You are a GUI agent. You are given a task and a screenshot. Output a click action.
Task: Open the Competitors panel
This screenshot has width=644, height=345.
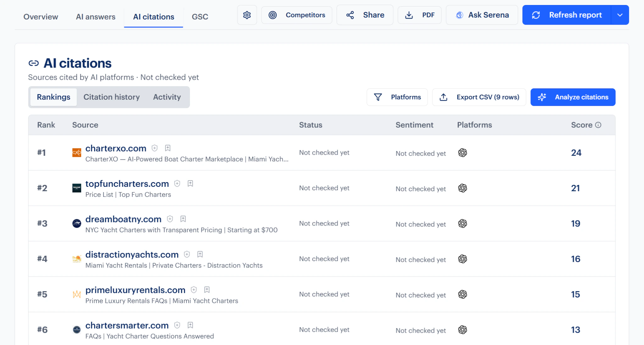pos(297,15)
